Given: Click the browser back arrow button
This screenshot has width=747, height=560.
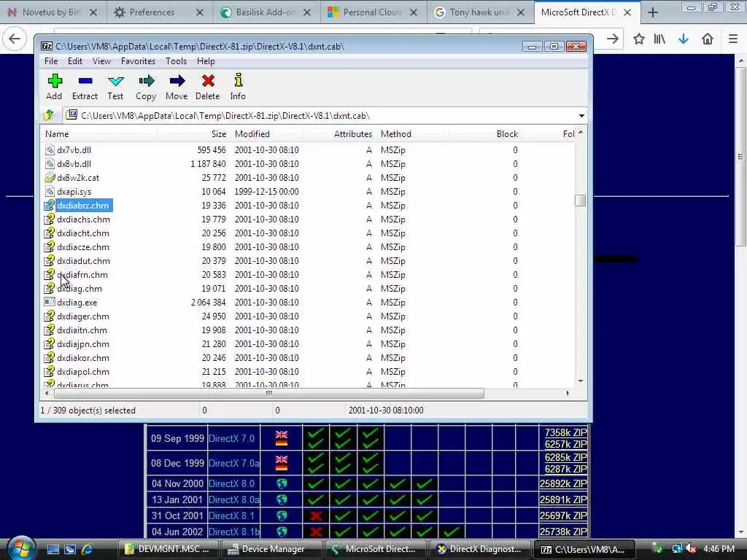Looking at the screenshot, I should point(15,39).
